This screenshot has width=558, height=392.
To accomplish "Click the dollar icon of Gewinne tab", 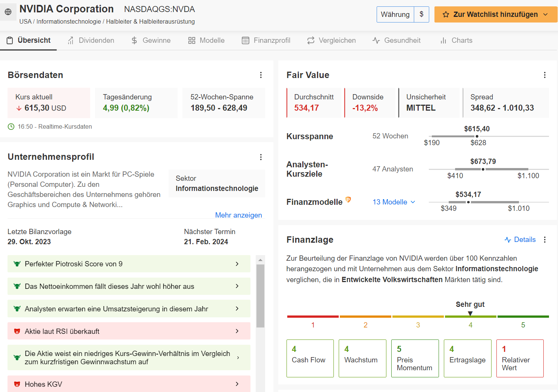I will pyautogui.click(x=134, y=41).
